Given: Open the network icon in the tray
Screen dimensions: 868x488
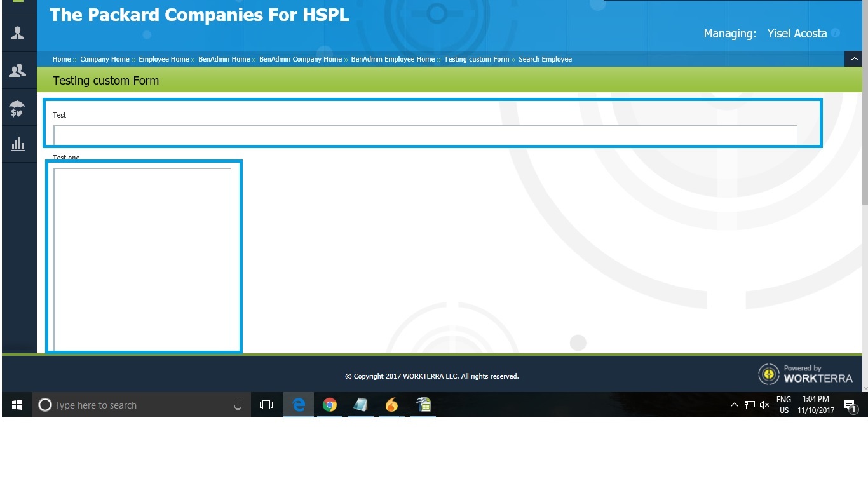Looking at the screenshot, I should pos(750,405).
